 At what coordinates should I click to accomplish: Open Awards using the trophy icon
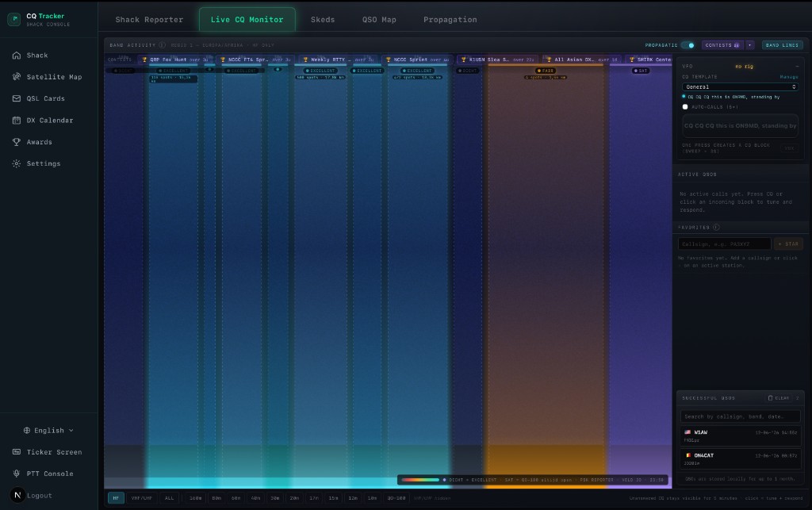click(17, 142)
